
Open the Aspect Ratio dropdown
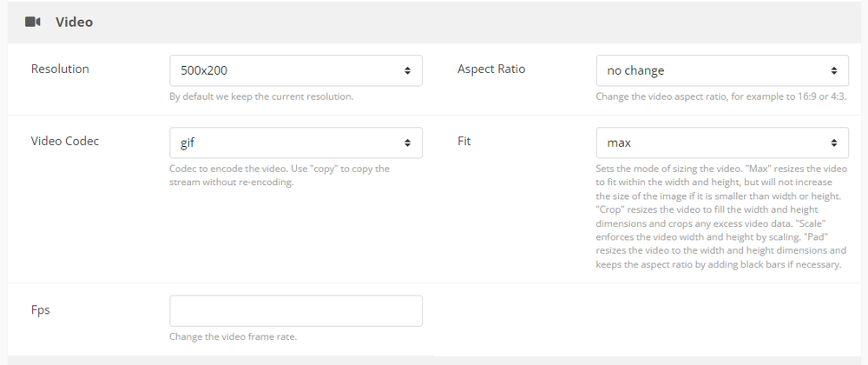pyautogui.click(x=722, y=70)
